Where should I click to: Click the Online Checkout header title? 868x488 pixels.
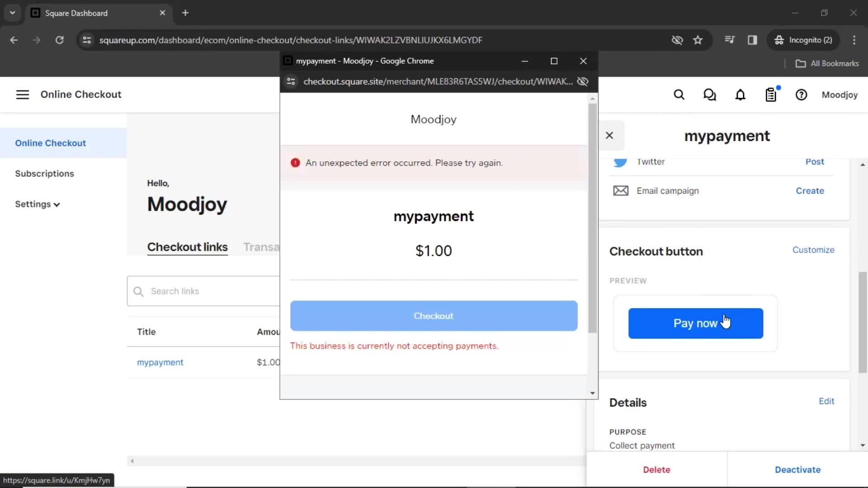tap(81, 94)
